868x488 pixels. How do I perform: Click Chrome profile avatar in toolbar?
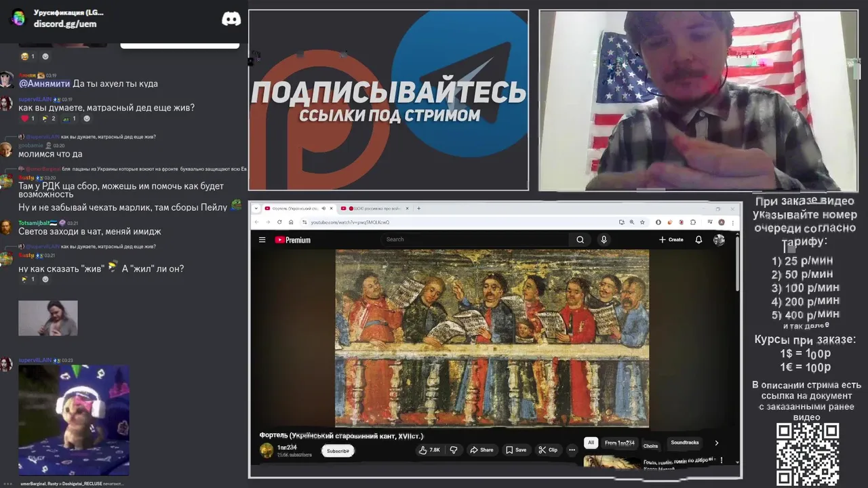pos(722,222)
